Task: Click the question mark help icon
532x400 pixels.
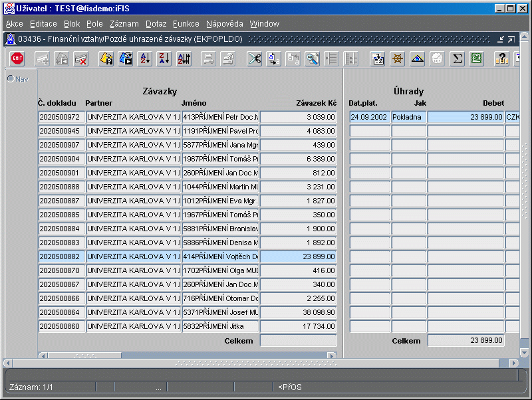Action: coord(501,59)
